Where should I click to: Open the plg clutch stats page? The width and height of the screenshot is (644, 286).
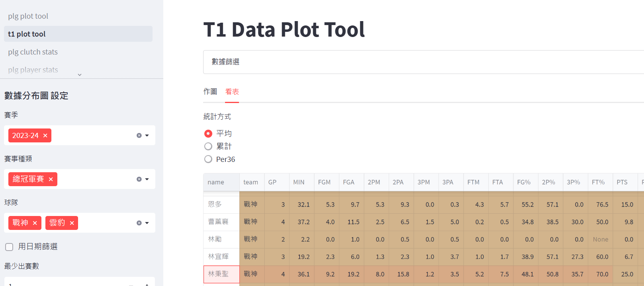point(33,52)
